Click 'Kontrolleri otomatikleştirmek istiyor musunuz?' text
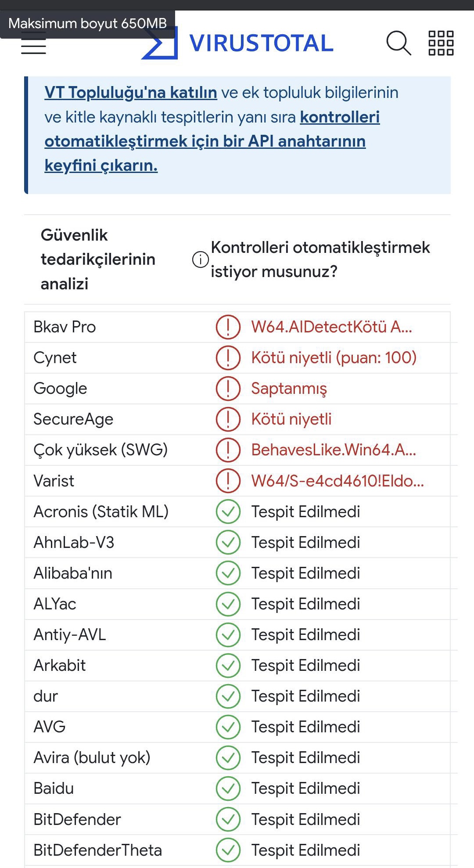This screenshot has height=868, width=474. [320, 259]
